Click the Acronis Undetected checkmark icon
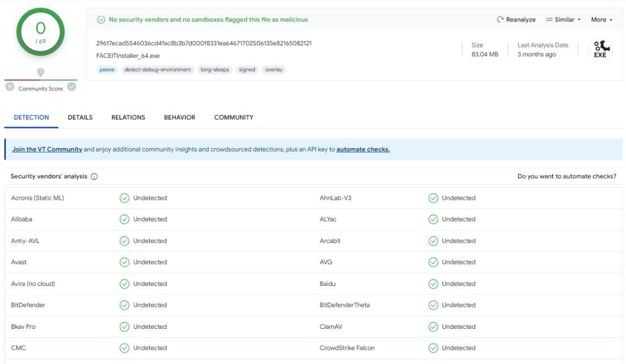This screenshot has height=364, width=626. (x=125, y=198)
